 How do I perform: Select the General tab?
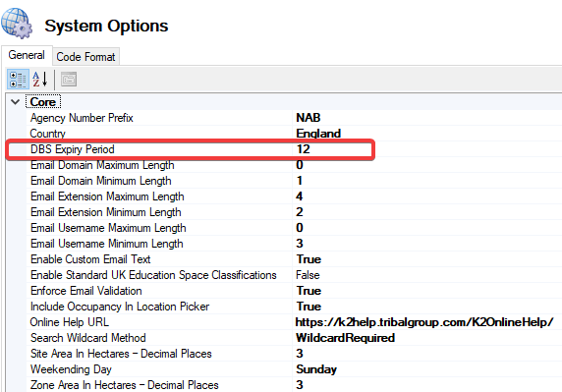coord(27,55)
